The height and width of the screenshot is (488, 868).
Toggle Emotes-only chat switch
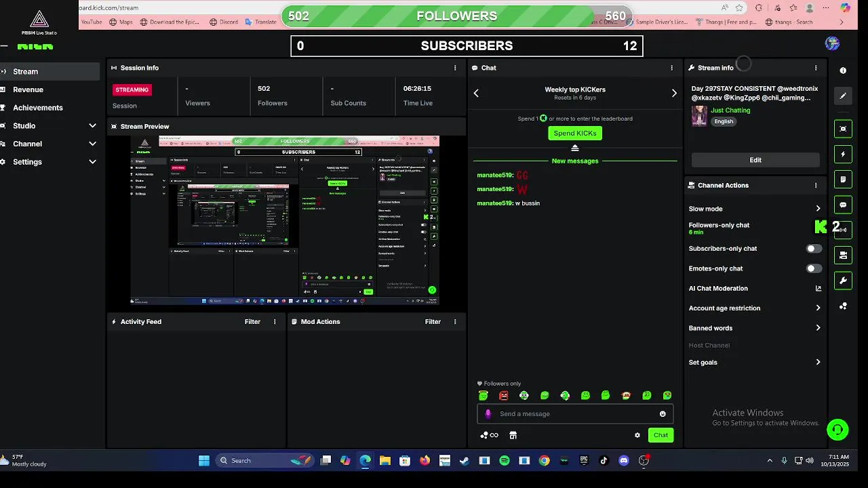(x=814, y=268)
